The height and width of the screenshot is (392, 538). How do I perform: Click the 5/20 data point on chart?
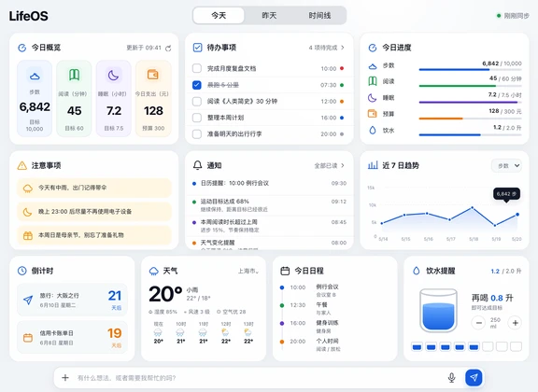[517, 215]
